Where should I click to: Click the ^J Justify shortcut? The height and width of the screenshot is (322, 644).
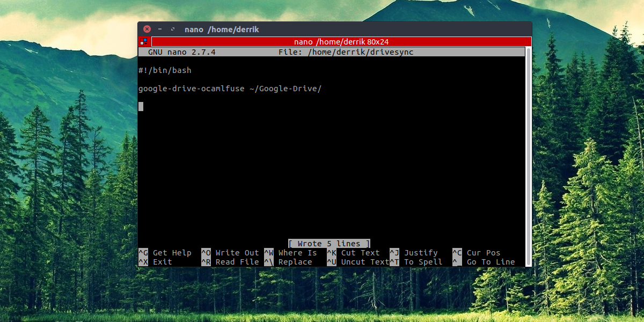414,253
